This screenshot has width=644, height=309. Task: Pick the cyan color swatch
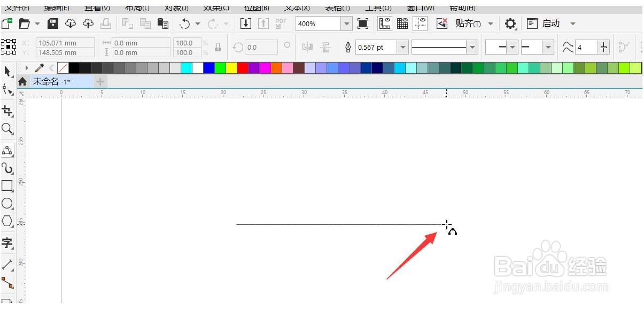[186, 68]
